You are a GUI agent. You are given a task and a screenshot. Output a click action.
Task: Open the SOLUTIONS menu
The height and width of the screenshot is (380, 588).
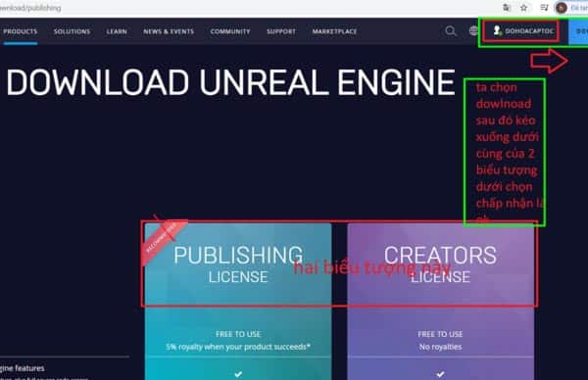coord(72,31)
